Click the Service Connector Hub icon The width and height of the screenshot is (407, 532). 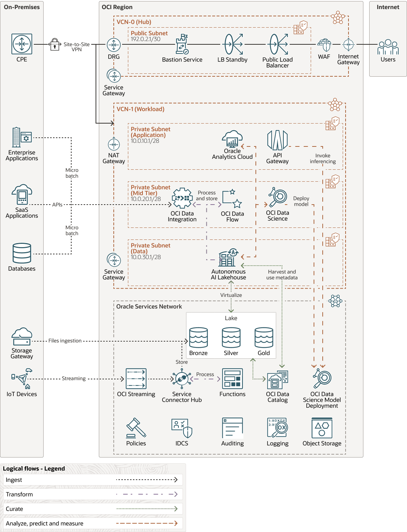click(182, 379)
